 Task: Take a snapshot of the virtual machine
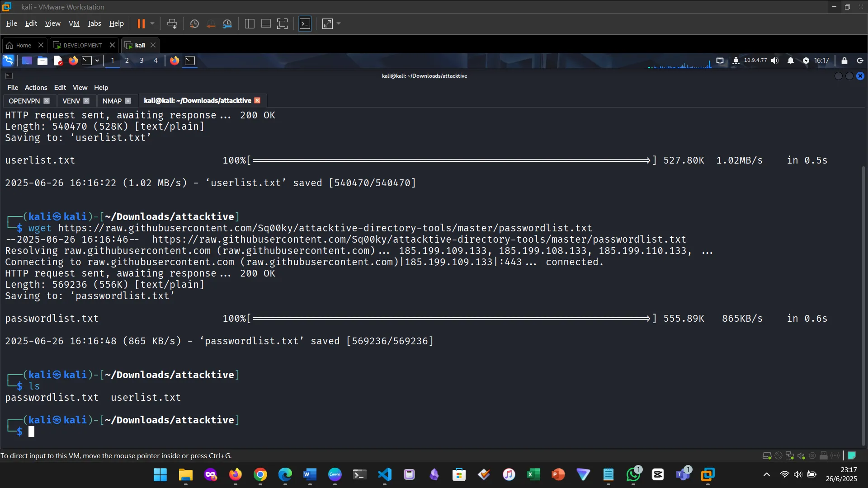194,23
